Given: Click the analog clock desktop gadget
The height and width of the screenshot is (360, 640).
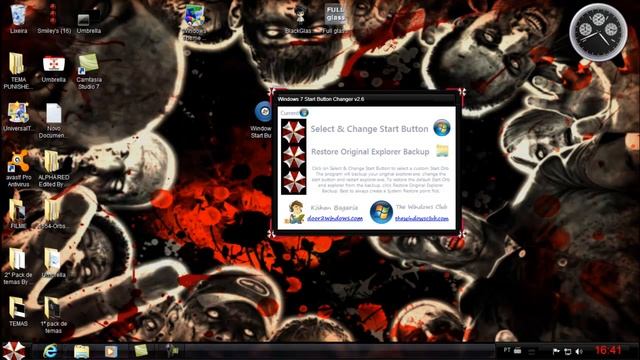Looking at the screenshot, I should click(x=599, y=31).
